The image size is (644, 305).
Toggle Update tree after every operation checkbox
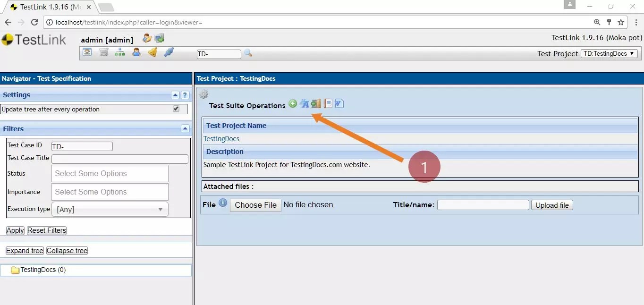point(176,109)
